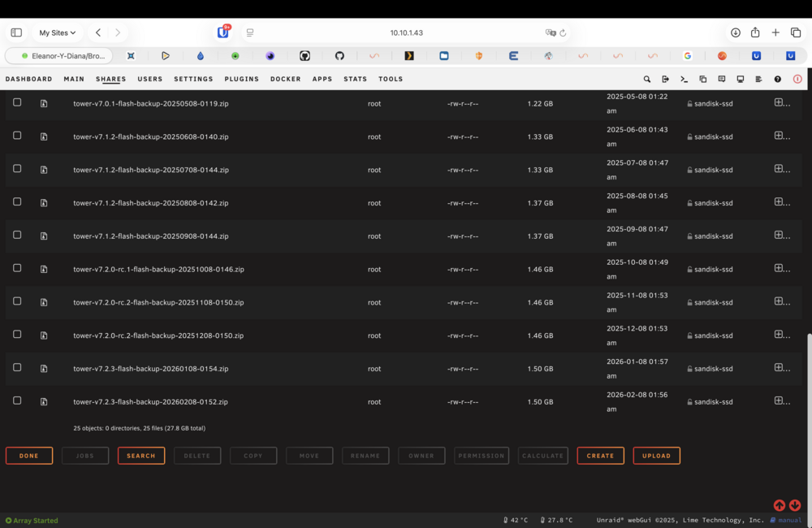
Task: Go to the Dashboard tab
Action: tap(29, 80)
